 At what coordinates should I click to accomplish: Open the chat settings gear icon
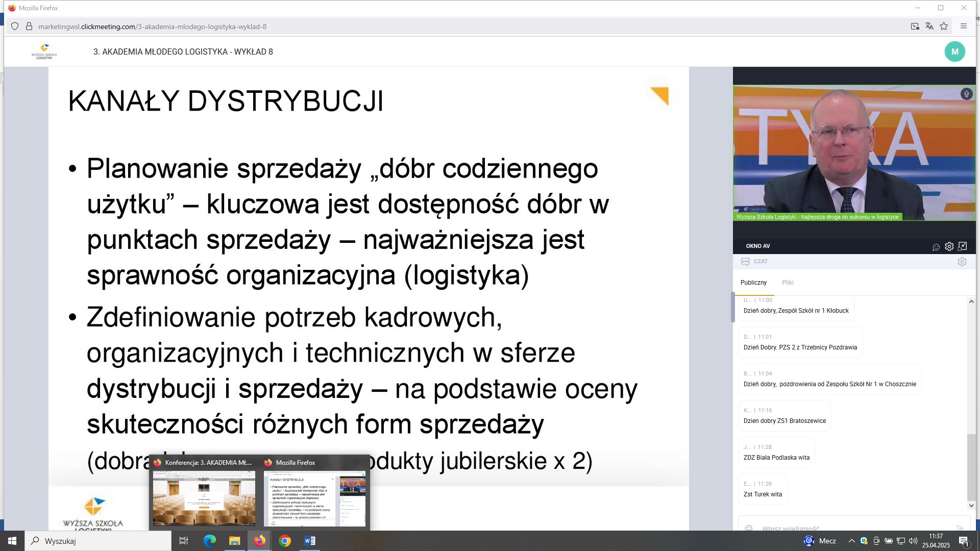tap(962, 262)
